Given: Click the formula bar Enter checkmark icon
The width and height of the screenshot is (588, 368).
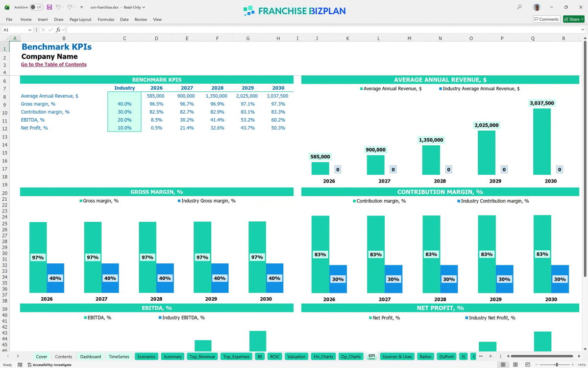Looking at the screenshot, I should [x=50, y=30].
